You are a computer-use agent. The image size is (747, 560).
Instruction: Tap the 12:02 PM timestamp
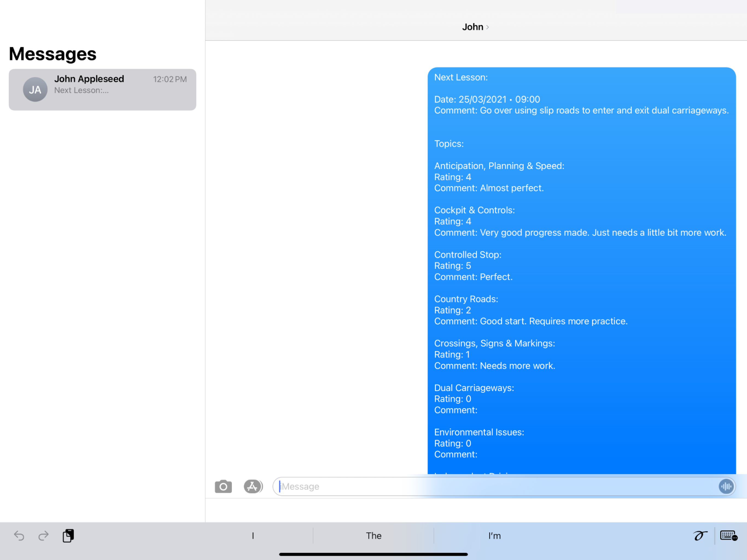point(170,79)
